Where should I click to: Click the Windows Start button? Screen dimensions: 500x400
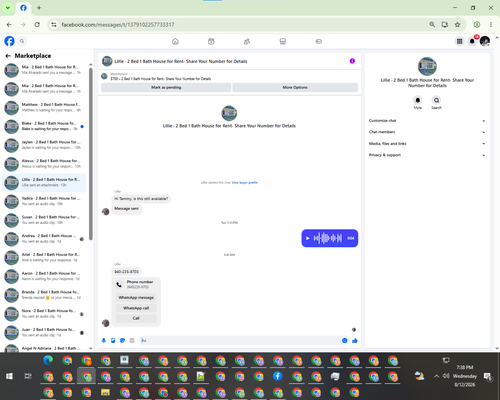point(9,376)
